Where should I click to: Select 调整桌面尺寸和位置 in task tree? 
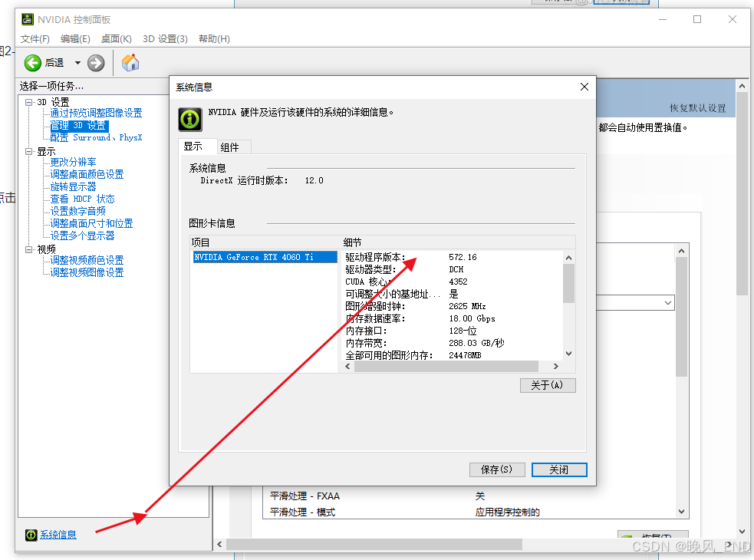click(91, 223)
